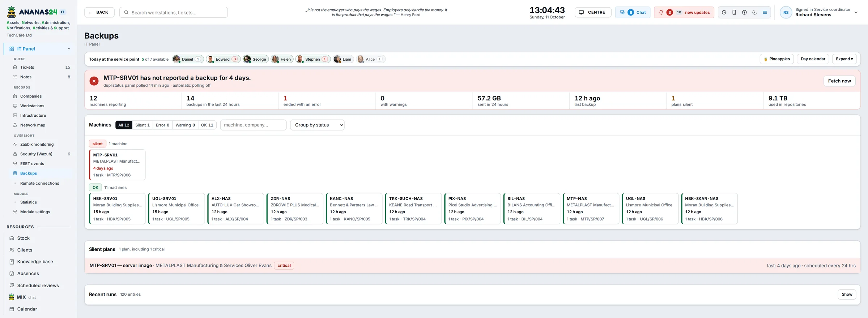Screen dimensions: 868x318
Task: Open the Day calendar button
Action: [x=813, y=59]
